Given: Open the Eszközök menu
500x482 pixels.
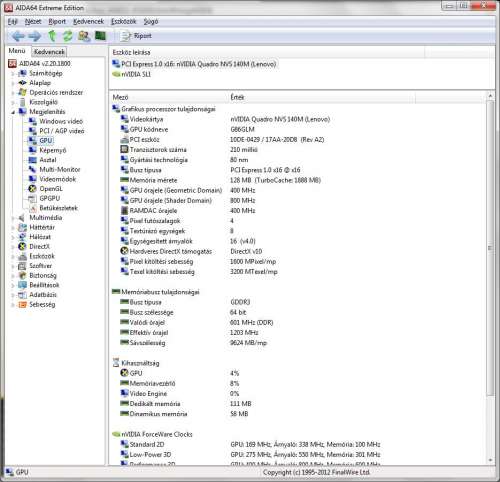Looking at the screenshot, I should click(x=124, y=22).
